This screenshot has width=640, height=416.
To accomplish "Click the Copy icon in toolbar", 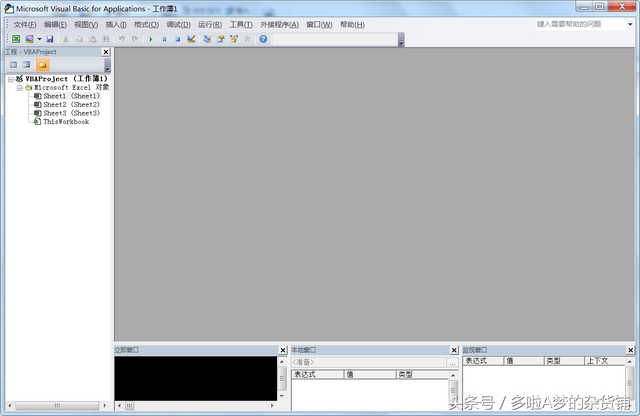I will pos(79,39).
